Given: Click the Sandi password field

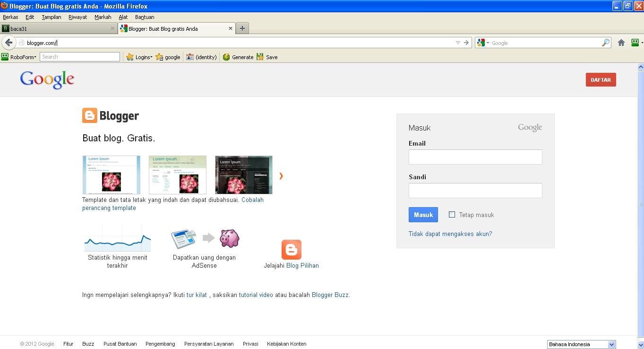Looking at the screenshot, I should coord(475,191).
